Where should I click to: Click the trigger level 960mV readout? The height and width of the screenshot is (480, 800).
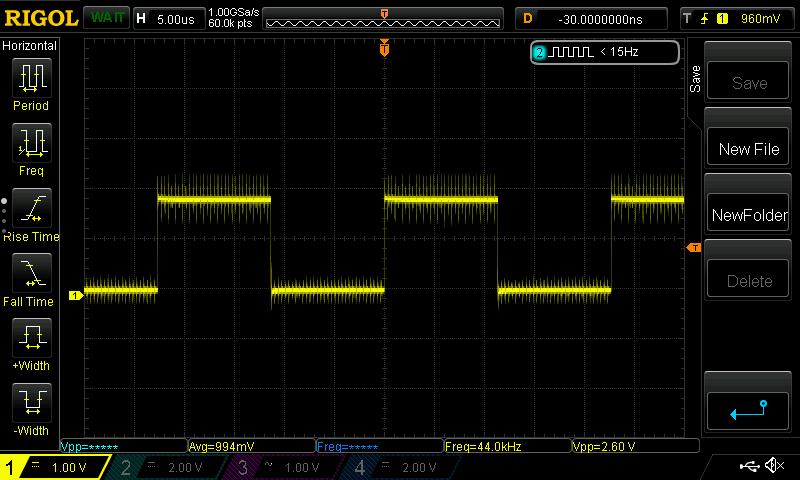tap(760, 19)
